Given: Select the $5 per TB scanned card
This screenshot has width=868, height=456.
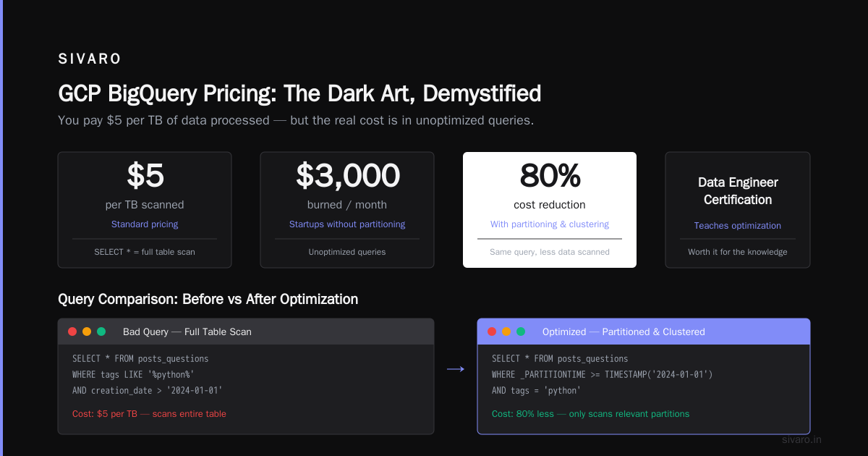Looking at the screenshot, I should [x=145, y=210].
